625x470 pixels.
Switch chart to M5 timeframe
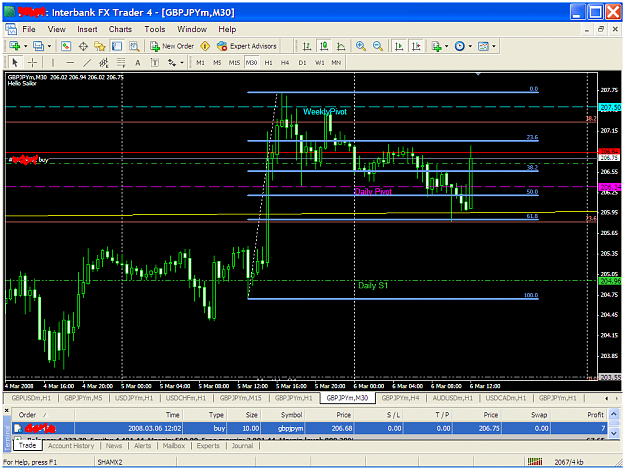pos(217,63)
